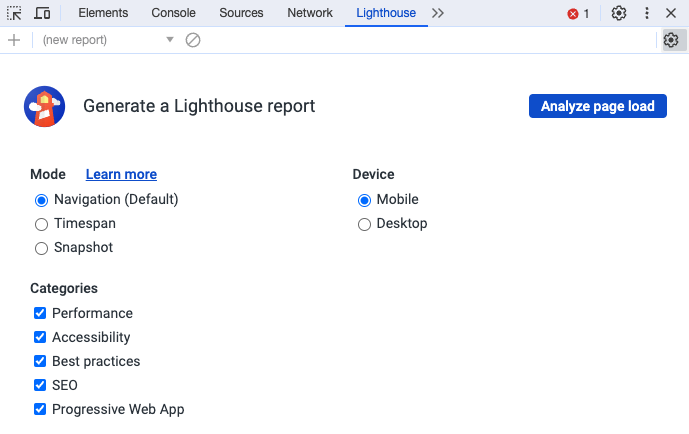
Task: Open the Learn more link
Action: (x=121, y=174)
